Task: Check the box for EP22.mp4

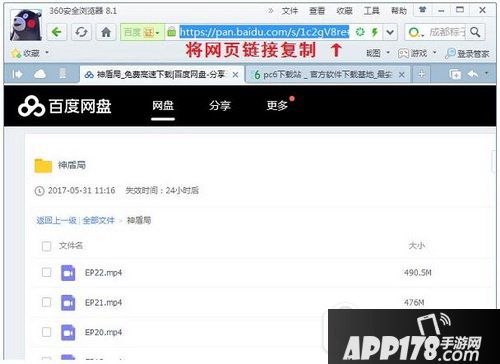Action: [x=46, y=272]
